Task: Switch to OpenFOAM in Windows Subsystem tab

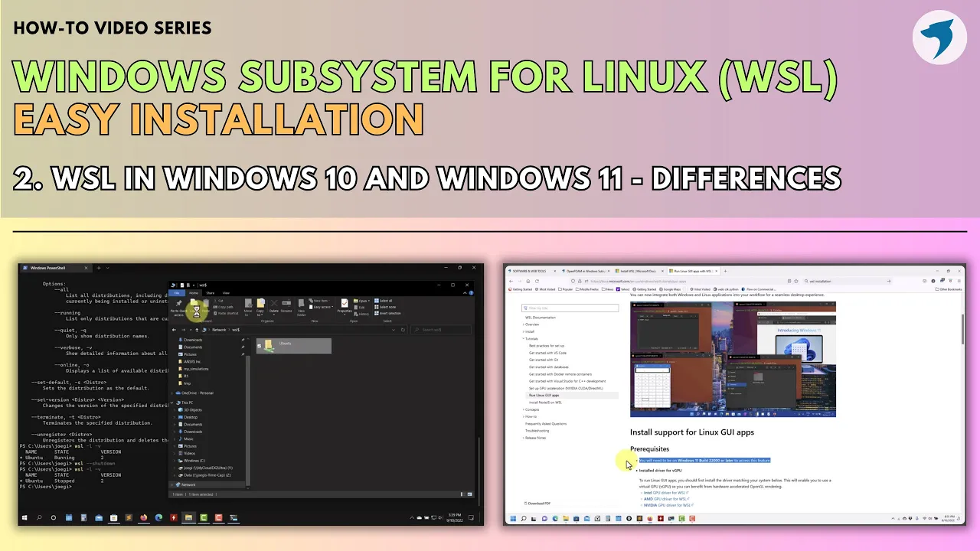Action: point(584,271)
